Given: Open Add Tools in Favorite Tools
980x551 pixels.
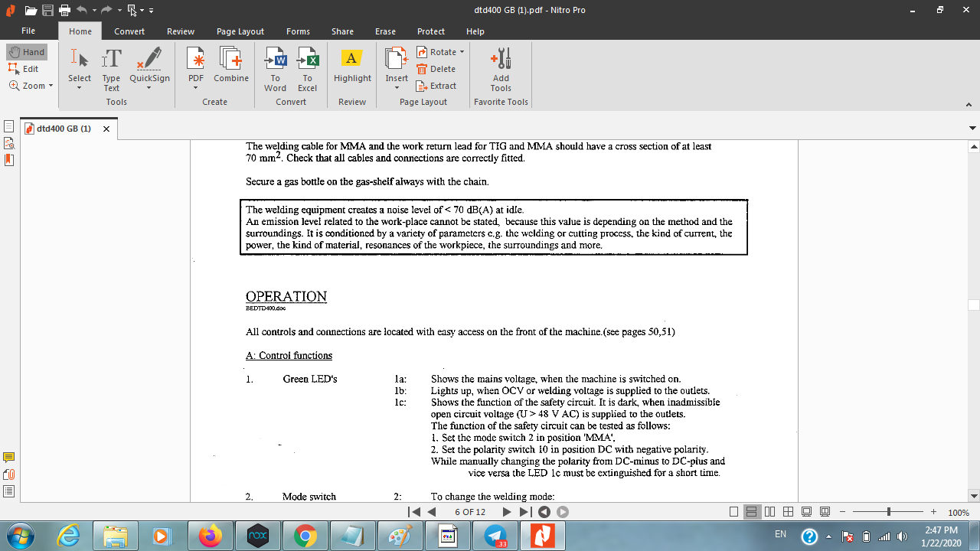Looking at the screenshot, I should (501, 69).
